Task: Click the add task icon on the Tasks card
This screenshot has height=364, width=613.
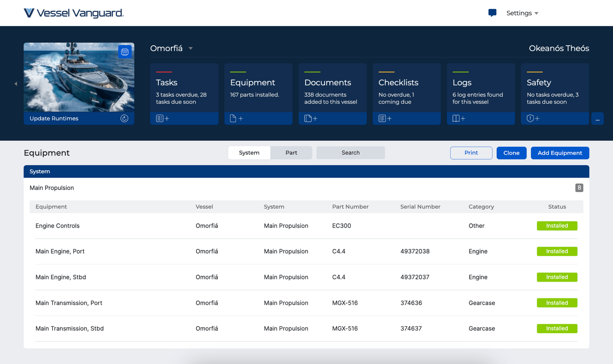Action: click(162, 118)
